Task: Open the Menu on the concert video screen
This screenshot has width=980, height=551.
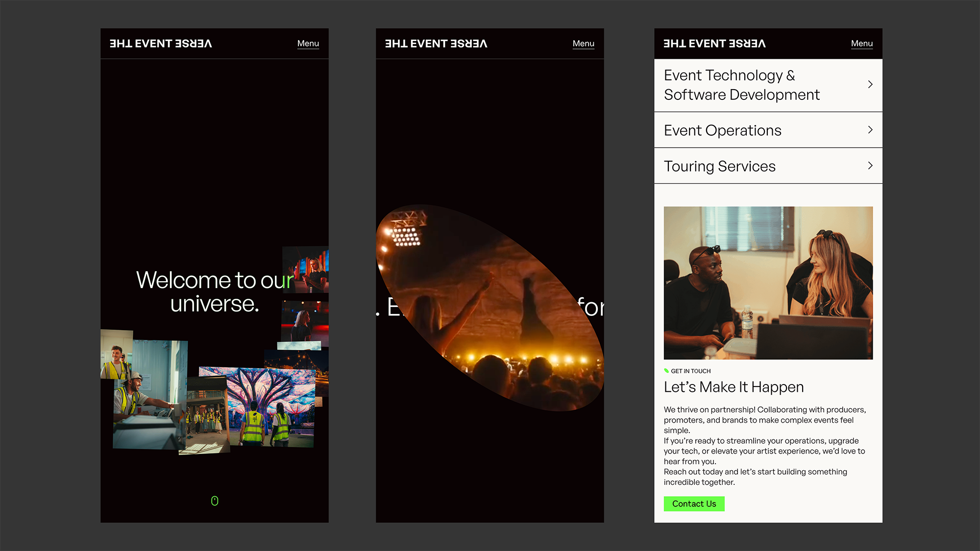Action: (x=583, y=44)
